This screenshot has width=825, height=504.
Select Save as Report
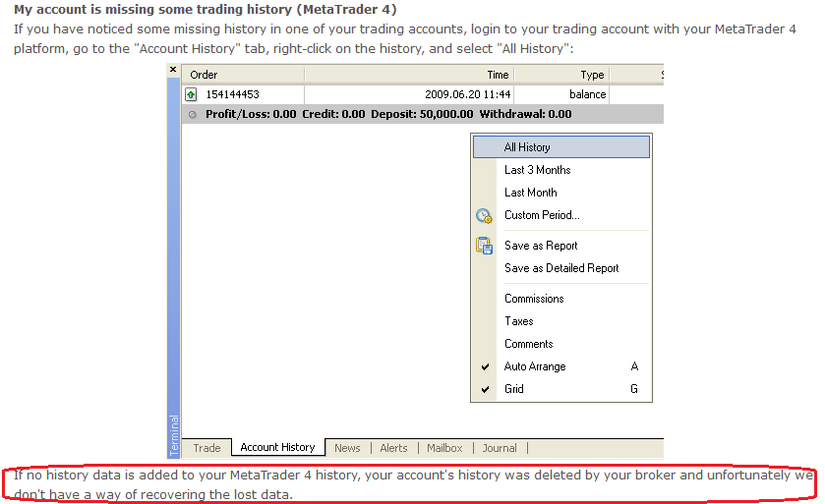coord(561,246)
